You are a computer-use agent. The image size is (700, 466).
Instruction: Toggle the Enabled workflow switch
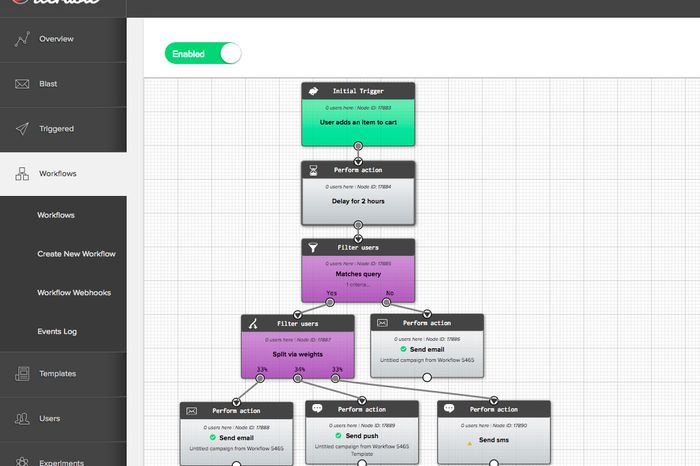click(x=203, y=54)
